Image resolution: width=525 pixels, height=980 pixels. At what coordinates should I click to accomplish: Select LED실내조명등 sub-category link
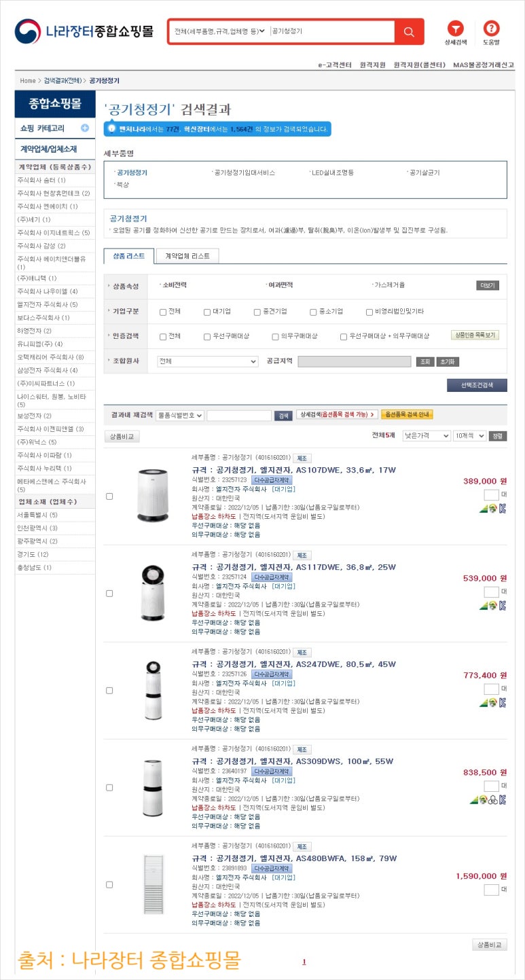tap(332, 173)
